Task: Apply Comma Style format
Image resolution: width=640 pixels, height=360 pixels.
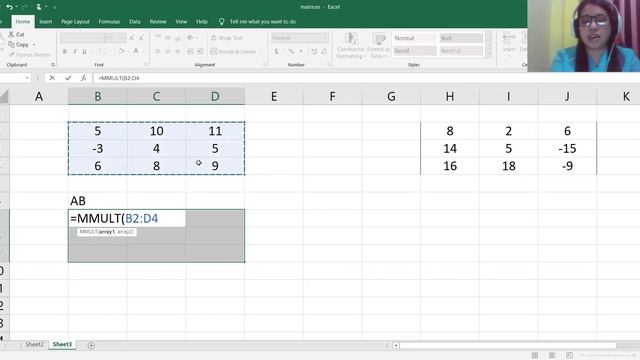Action: pos(301,51)
